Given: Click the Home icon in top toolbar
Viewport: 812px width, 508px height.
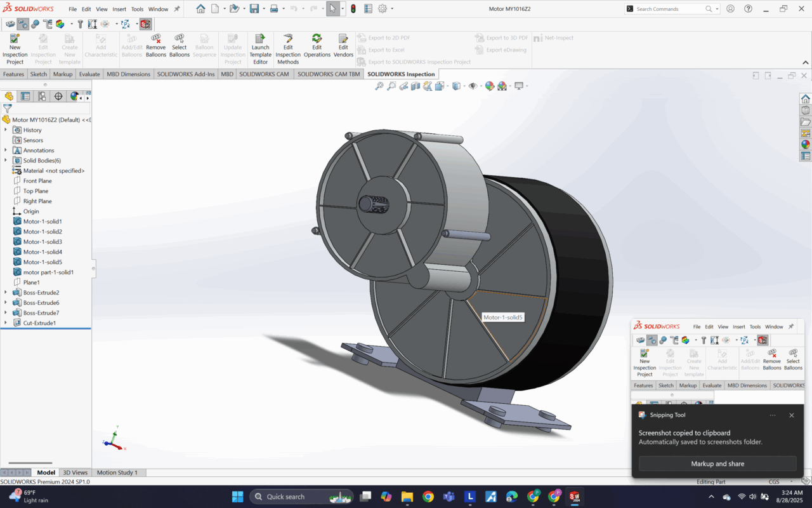Looking at the screenshot, I should click(x=200, y=9).
